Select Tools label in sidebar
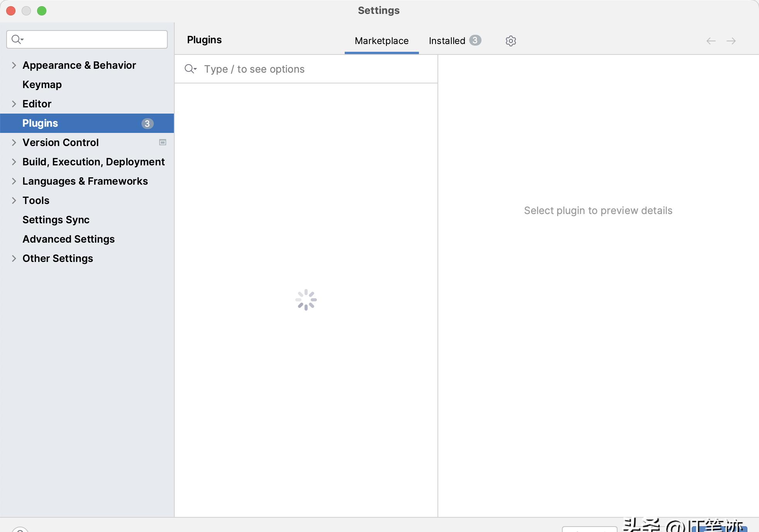The height and width of the screenshot is (532, 759). coord(36,201)
